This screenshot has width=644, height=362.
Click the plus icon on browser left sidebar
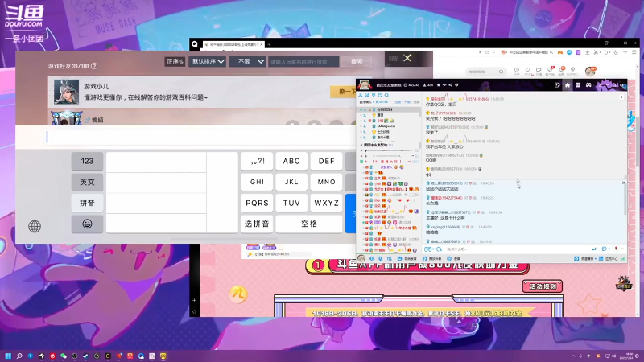pos(194,300)
